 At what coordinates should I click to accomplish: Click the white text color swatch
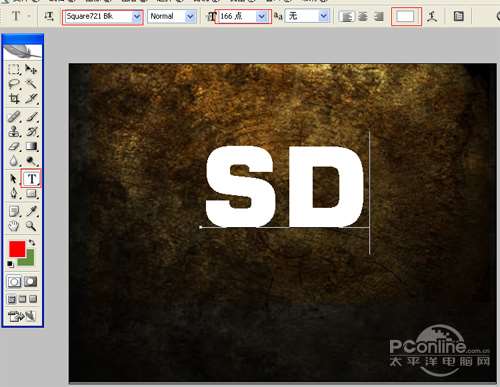[x=406, y=16]
